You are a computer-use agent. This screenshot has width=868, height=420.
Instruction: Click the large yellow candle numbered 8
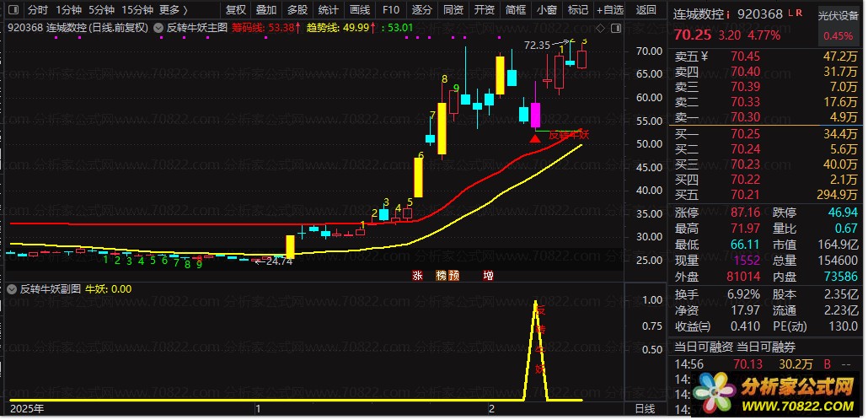click(x=442, y=128)
